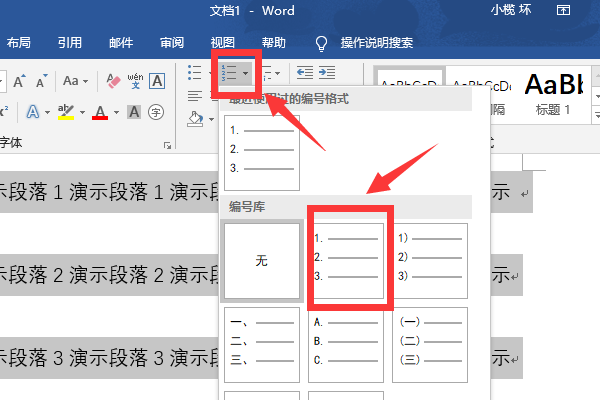Click the ribbon display options icon
The width and height of the screenshot is (600, 400).
(x=563, y=10)
